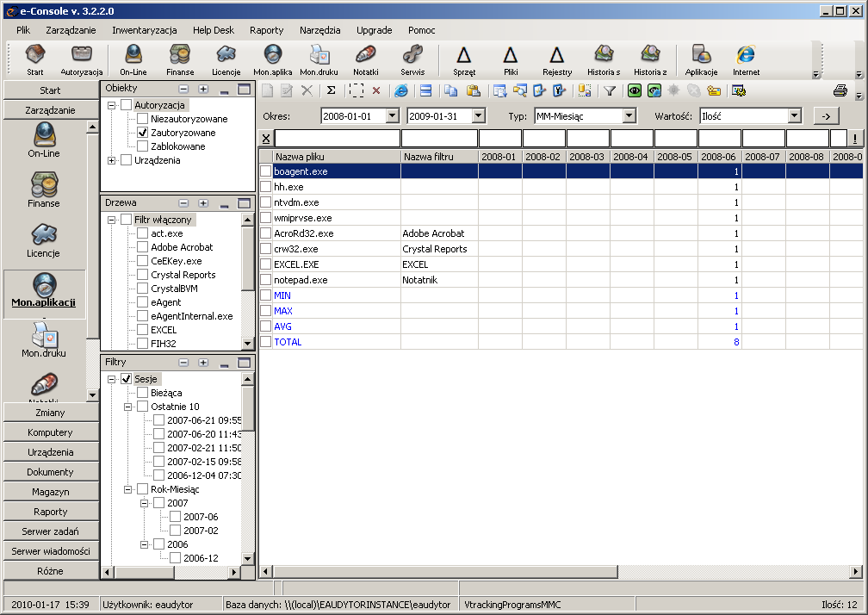Viewport: 868px width, 615px height.
Task: Open the Pliki toolbar icon
Action: click(x=511, y=59)
